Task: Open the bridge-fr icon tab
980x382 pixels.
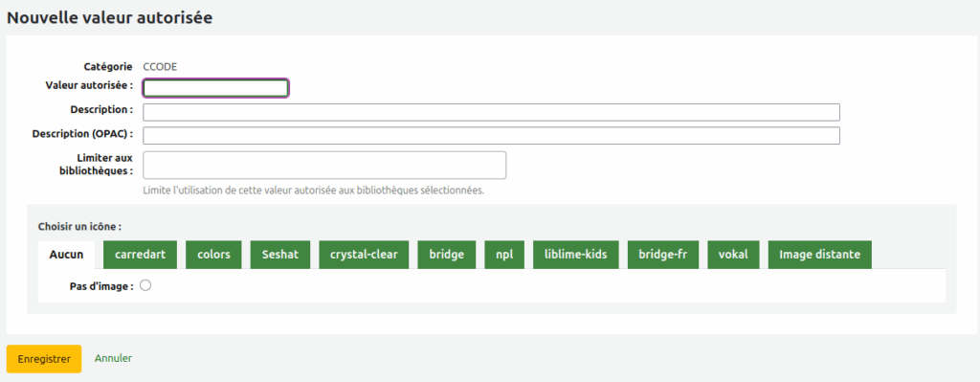Action: (663, 255)
